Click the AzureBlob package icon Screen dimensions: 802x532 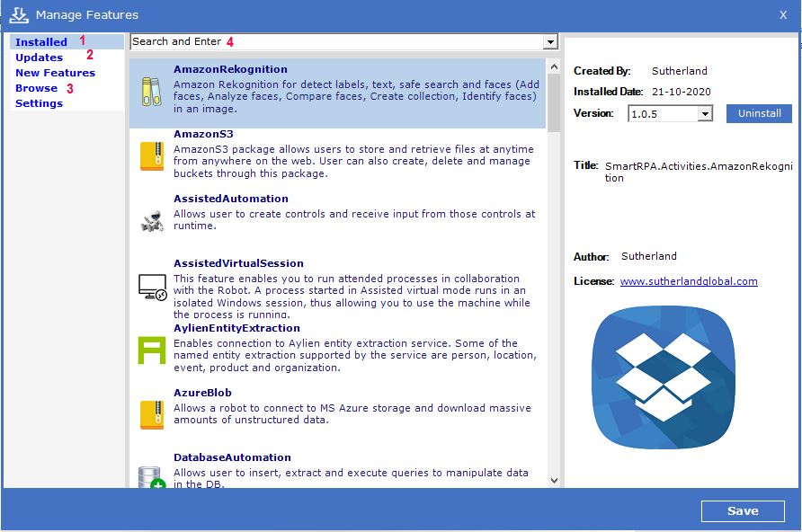(151, 414)
